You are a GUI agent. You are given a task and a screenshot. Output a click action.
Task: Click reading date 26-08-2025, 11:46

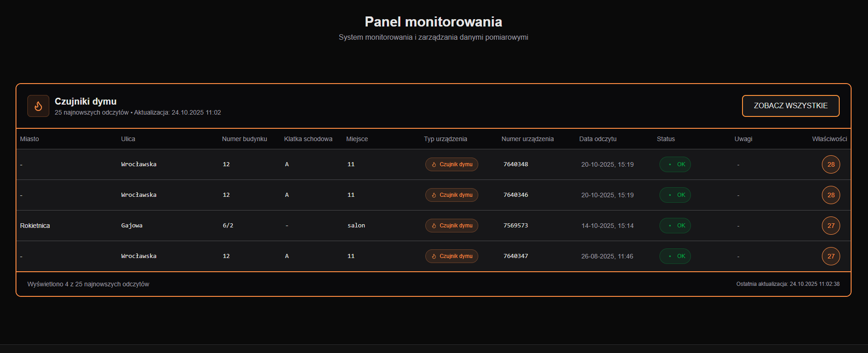[x=607, y=256]
